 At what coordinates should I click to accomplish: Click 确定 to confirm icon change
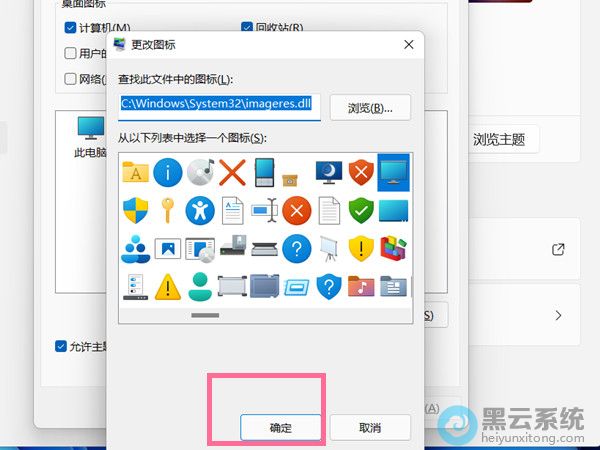click(281, 427)
